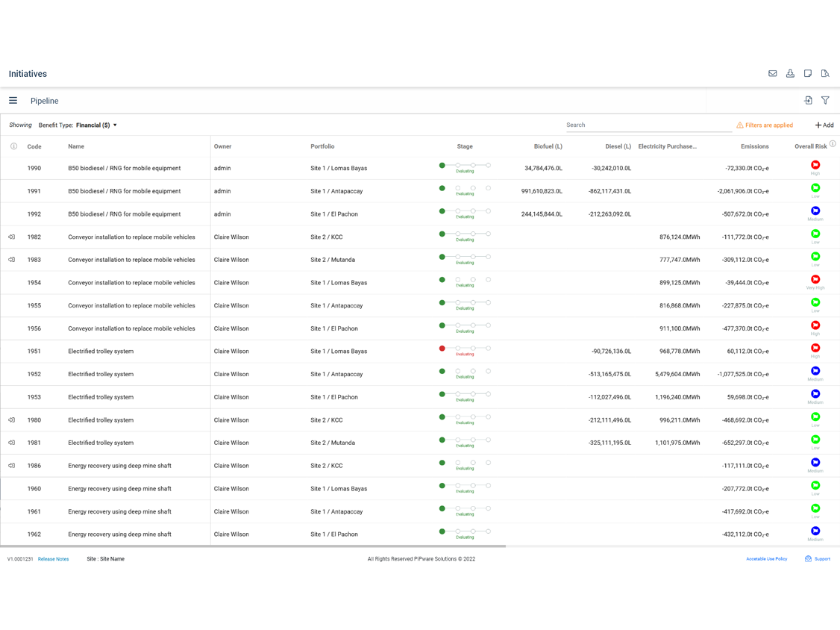
Task: Click the info icon left of Code header
Action: point(13,146)
